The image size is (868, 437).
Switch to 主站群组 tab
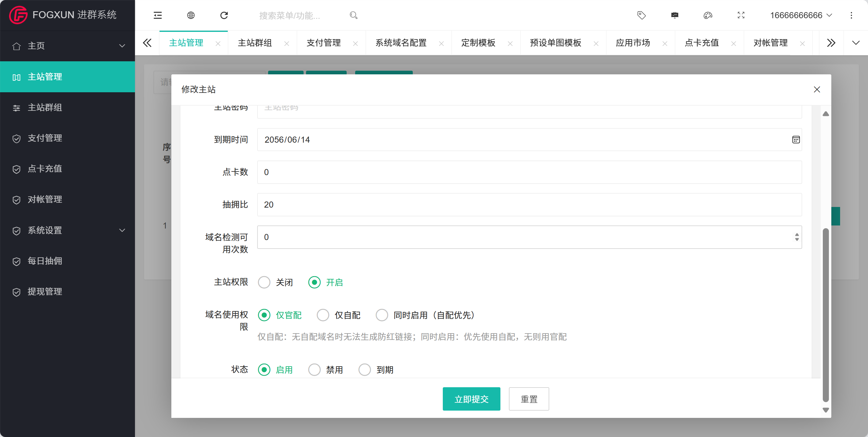[255, 43]
